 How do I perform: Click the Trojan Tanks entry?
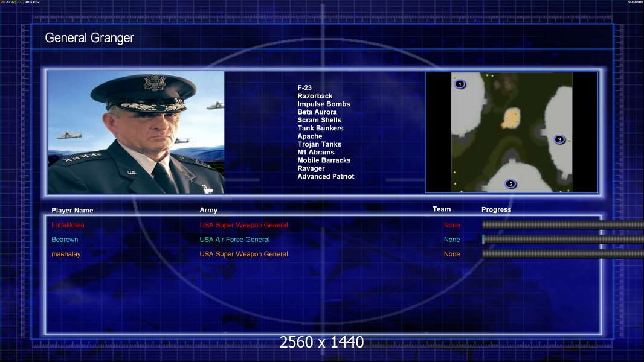coord(319,144)
